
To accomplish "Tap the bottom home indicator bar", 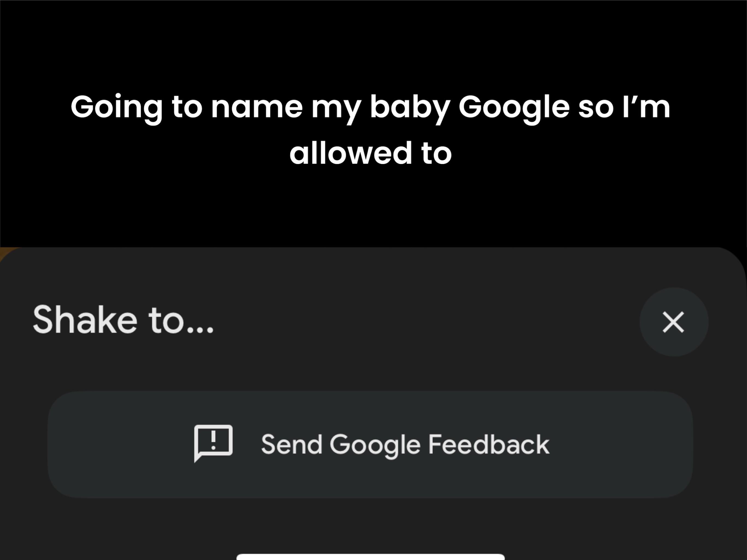I will (370, 557).
